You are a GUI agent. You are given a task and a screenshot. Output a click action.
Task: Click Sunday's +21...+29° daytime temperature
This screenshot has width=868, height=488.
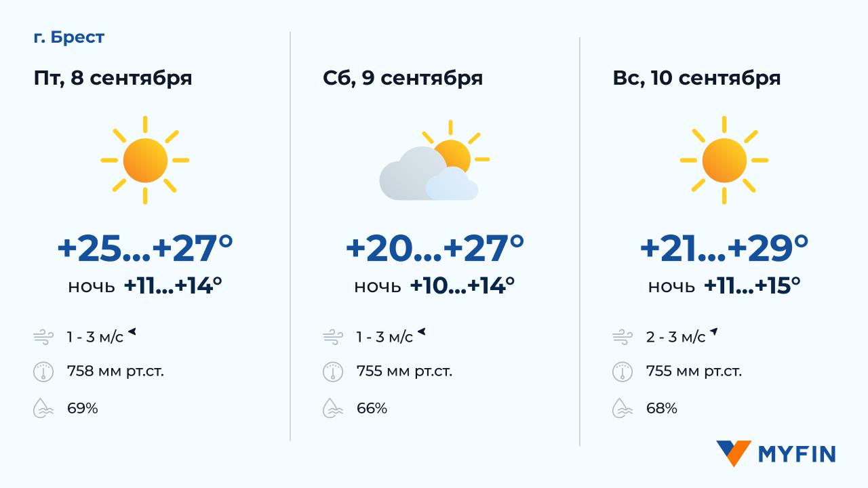click(724, 248)
